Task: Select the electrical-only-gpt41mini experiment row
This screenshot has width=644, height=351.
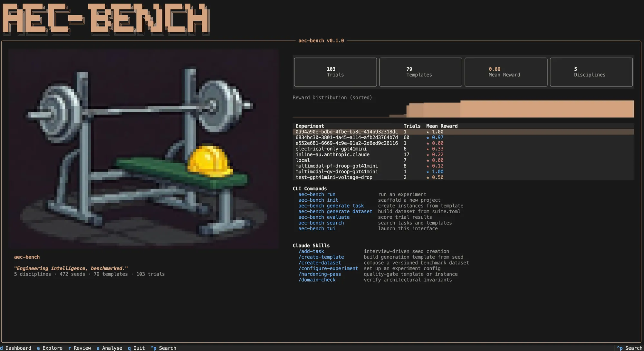Action: point(463,149)
